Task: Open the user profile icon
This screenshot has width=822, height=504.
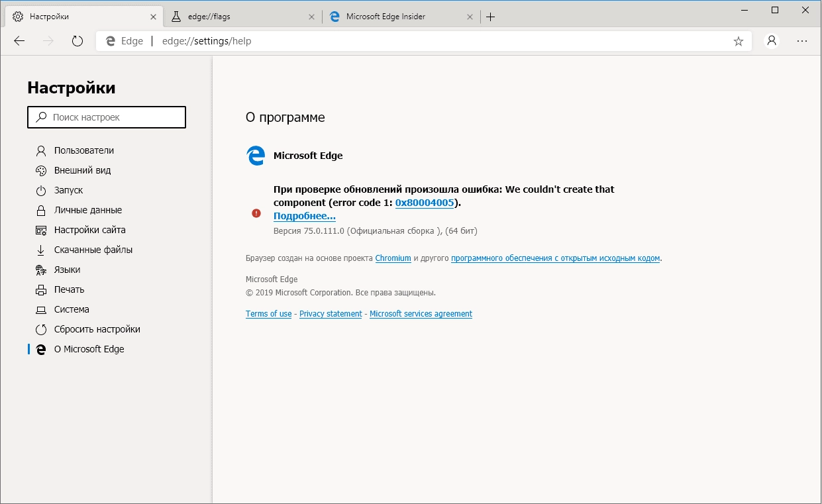Action: (x=772, y=41)
